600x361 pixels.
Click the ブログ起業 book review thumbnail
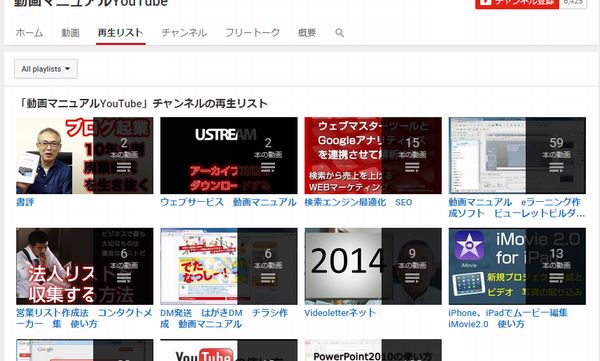pyautogui.click(x=85, y=155)
